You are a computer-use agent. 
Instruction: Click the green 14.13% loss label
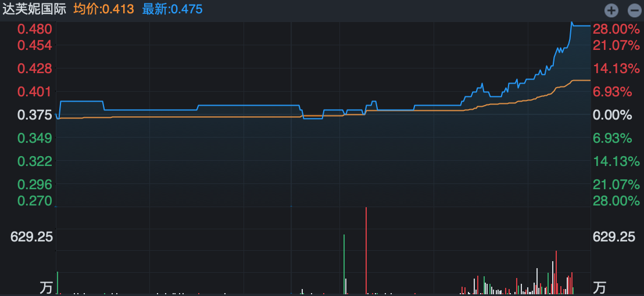pos(617,161)
